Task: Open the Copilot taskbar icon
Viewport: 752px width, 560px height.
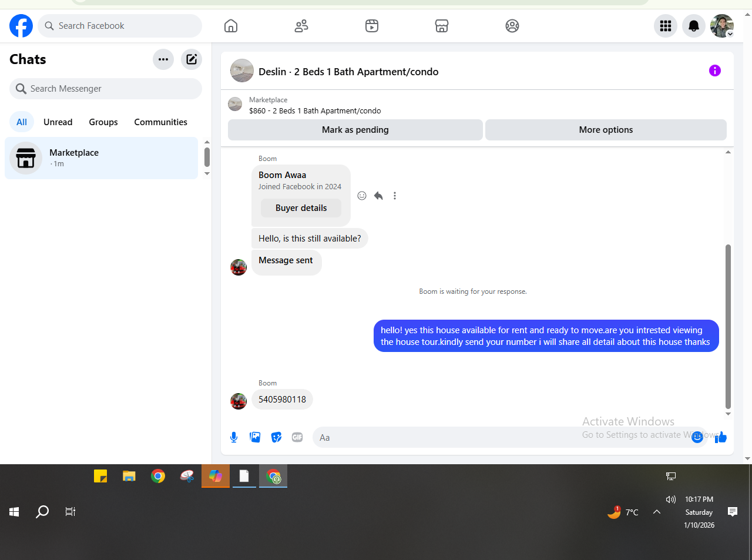Action: pos(216,476)
